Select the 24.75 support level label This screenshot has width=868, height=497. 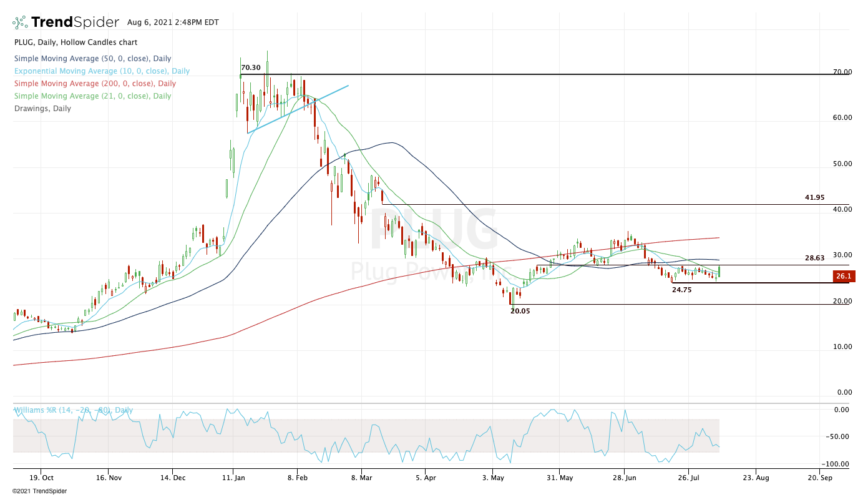pos(682,290)
